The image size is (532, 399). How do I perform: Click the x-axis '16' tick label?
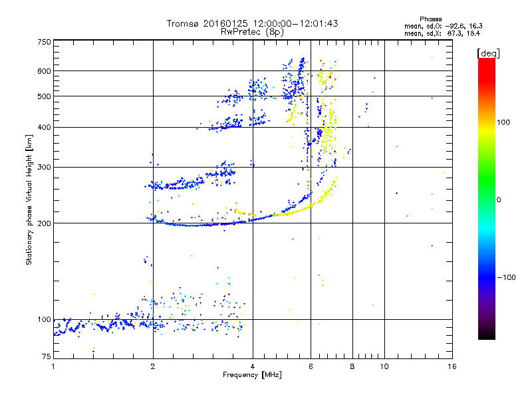click(452, 366)
